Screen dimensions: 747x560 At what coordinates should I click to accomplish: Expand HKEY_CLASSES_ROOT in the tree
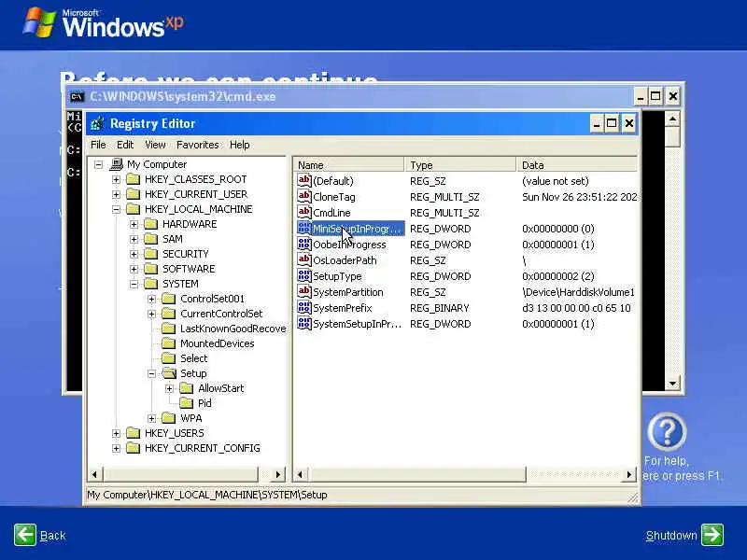coord(116,179)
